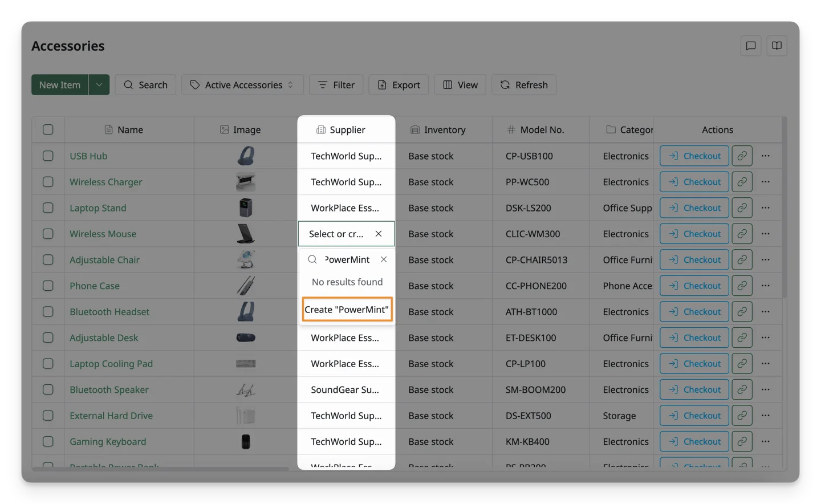Open more options for Laptop Stand row
The width and height of the screenshot is (821, 504).
[765, 208]
